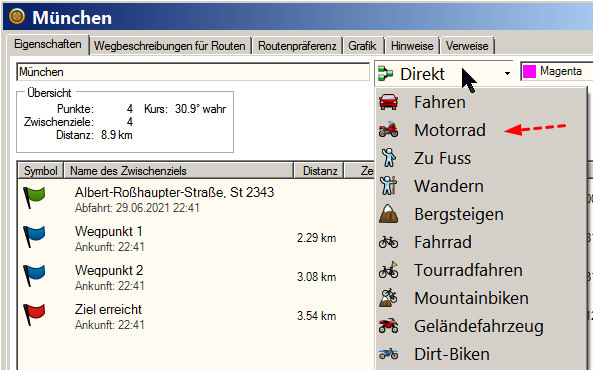
Task: Click the green start flag icon
Action: 34,197
